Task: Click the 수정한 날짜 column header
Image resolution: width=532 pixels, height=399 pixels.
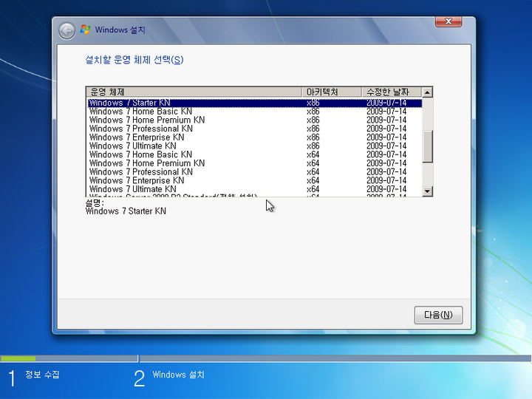Action: pyautogui.click(x=391, y=92)
